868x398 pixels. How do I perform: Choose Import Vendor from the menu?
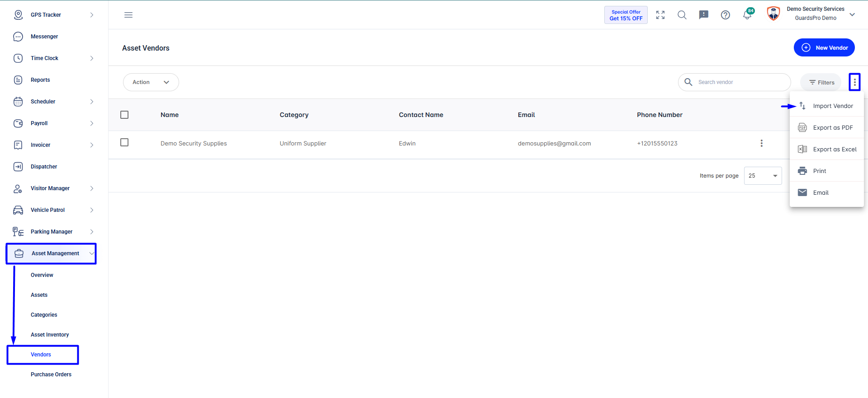coord(826,106)
